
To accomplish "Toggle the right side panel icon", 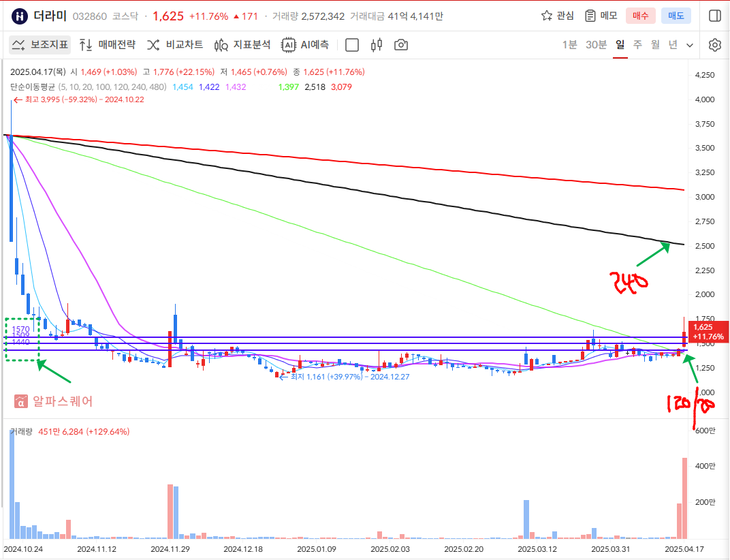I will (714, 16).
